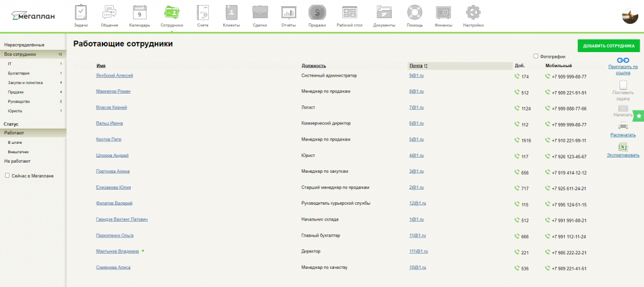Open the Настройки gear icon
Image resolution: width=644 pixels, height=287 pixels.
tap(473, 13)
